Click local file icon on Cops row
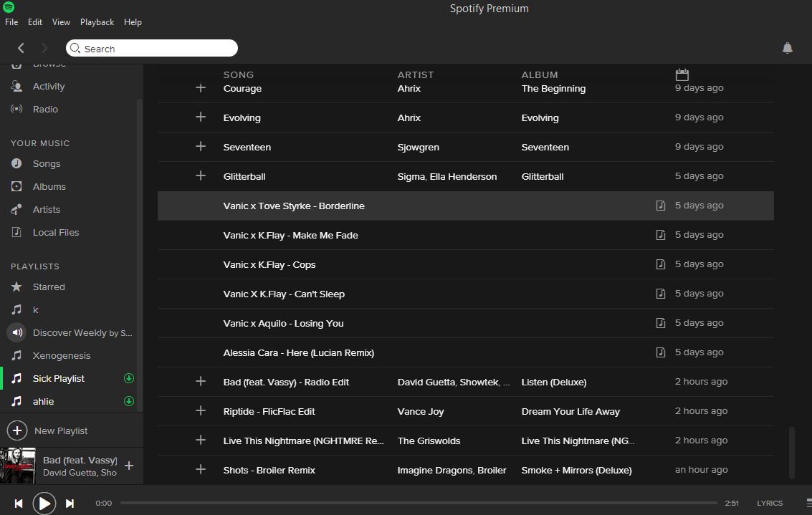The width and height of the screenshot is (812, 515). [660, 264]
